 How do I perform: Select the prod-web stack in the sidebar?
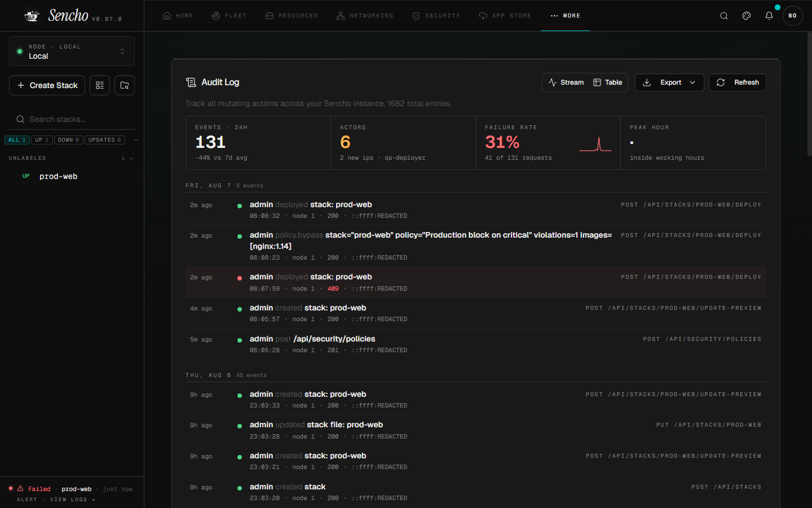(x=72, y=176)
